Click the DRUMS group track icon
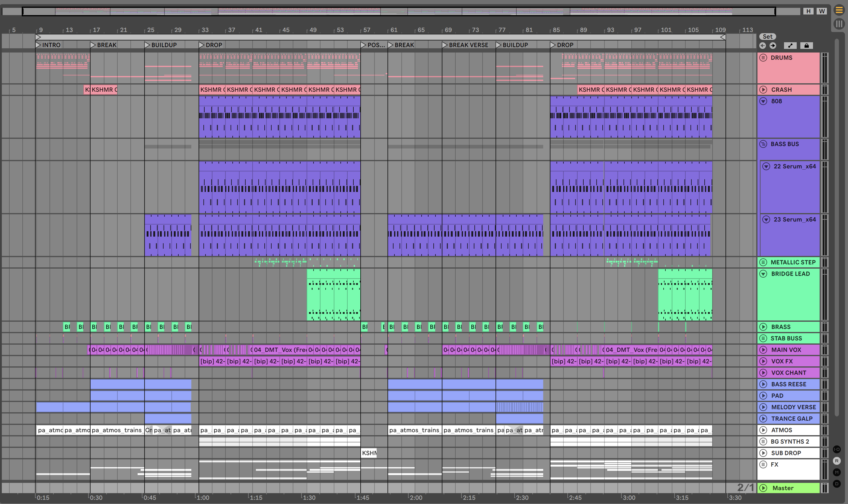The width and height of the screenshot is (848, 504). 763,58
